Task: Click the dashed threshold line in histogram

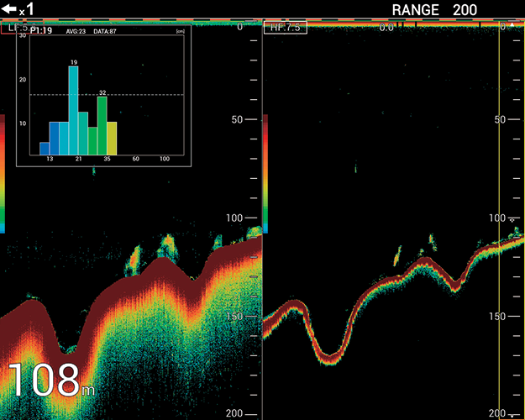Action: [151, 95]
